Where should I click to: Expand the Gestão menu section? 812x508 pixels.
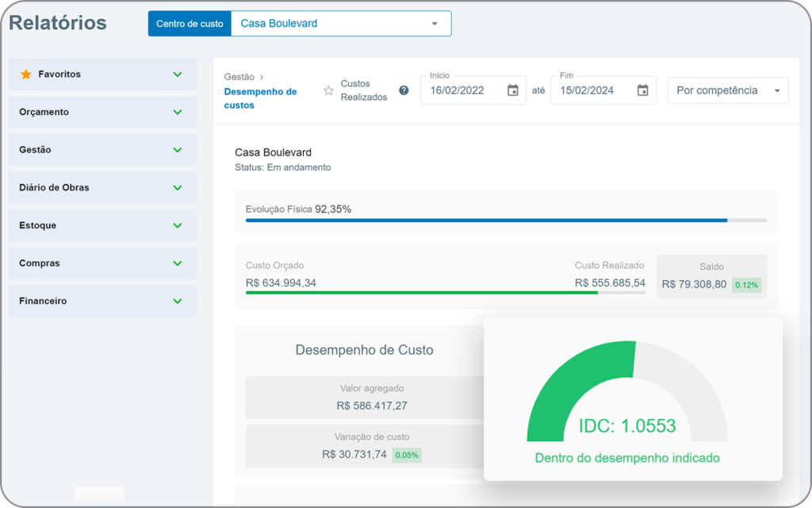[x=178, y=149]
